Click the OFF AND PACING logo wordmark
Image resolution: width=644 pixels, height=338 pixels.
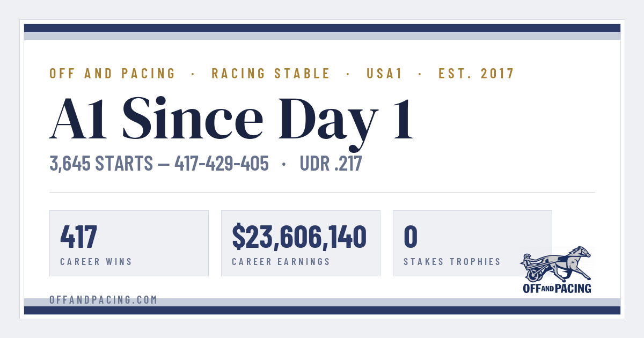557,288
